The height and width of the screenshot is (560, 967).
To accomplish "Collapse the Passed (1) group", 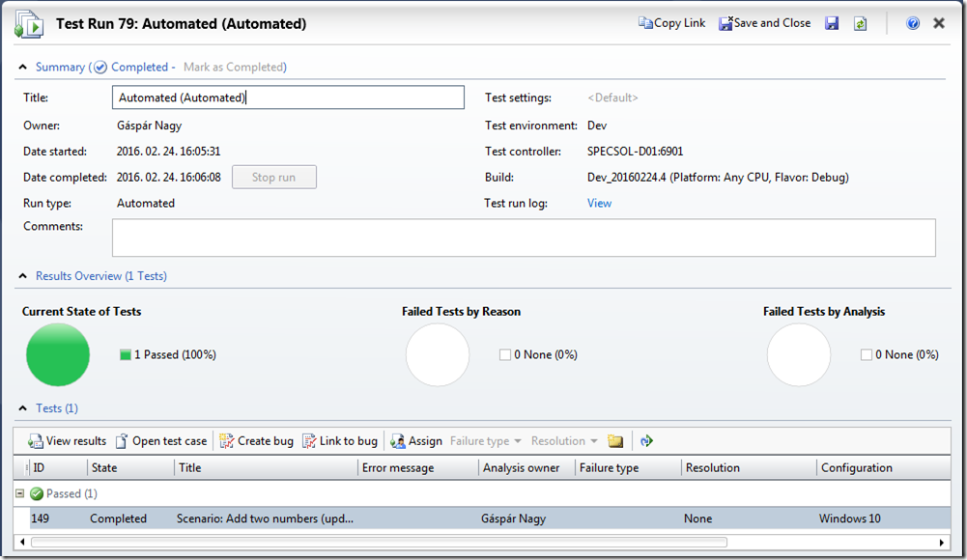I will pos(19,493).
